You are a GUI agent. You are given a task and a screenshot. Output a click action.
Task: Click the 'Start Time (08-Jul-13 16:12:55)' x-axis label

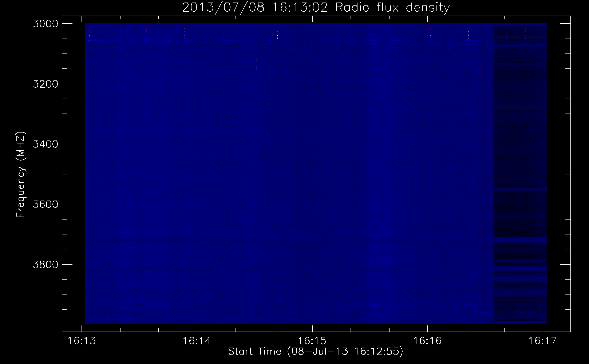316,352
